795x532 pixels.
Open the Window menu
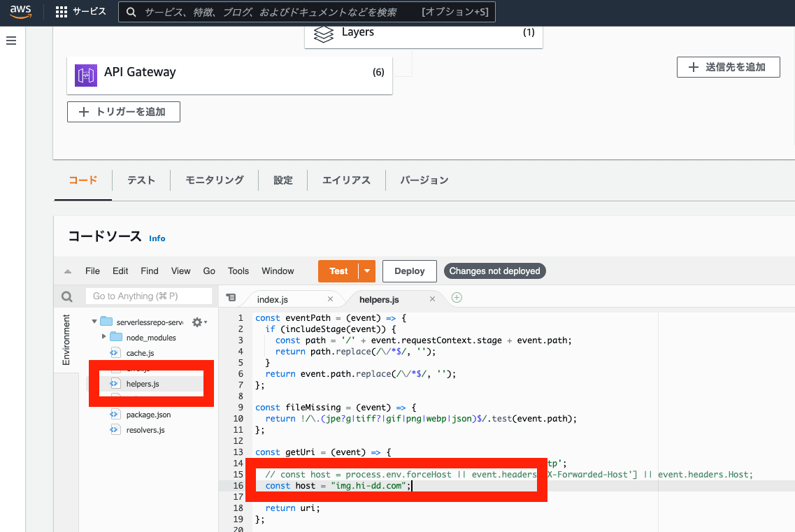pos(278,271)
